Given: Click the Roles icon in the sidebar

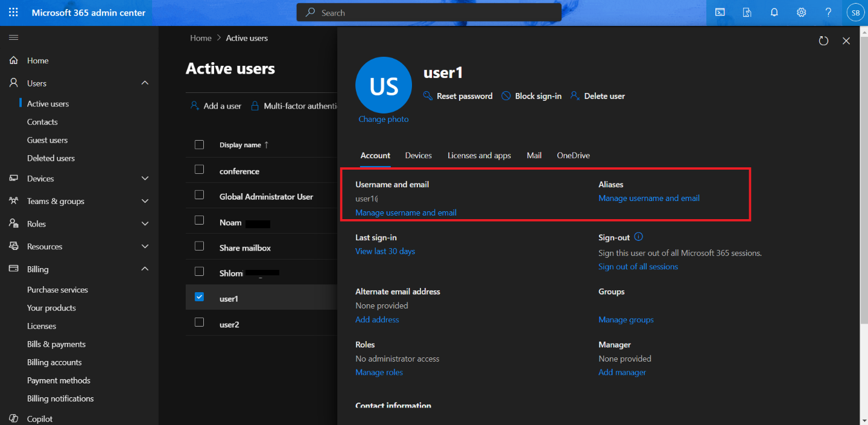Looking at the screenshot, I should click(14, 224).
